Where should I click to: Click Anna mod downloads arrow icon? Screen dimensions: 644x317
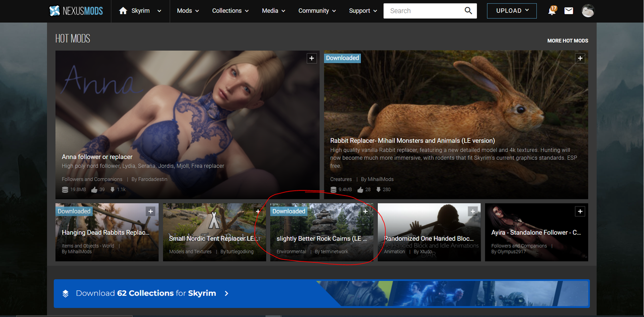coord(112,189)
